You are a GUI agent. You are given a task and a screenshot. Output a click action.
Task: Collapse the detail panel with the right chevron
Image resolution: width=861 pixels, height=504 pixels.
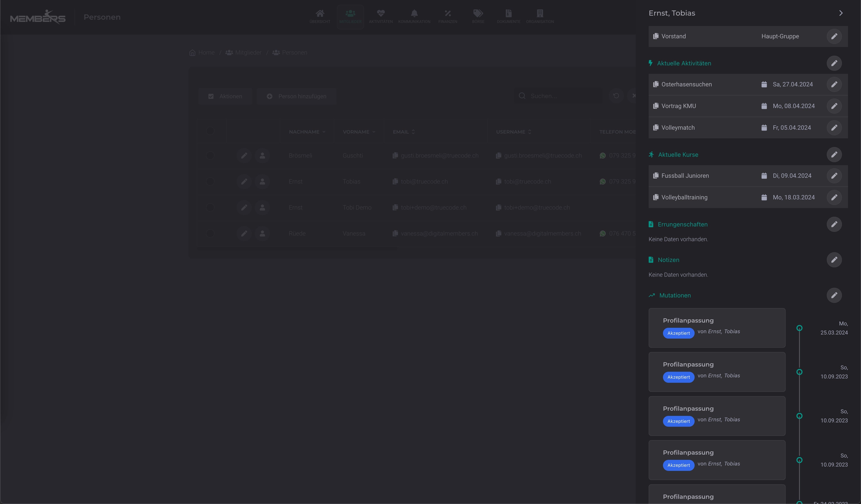coord(841,13)
